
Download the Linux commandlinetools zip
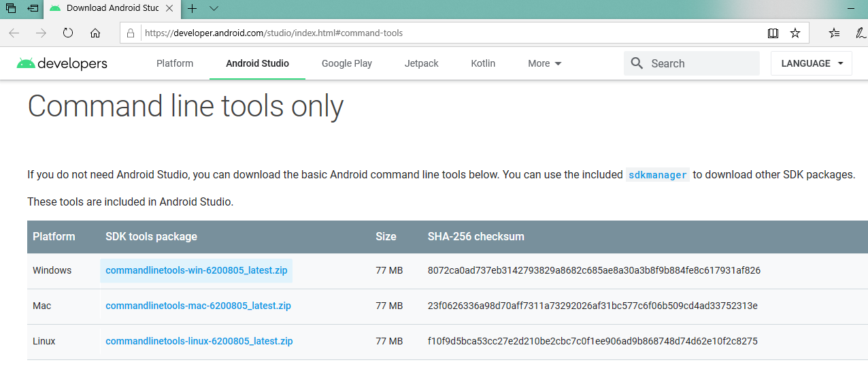tap(199, 341)
